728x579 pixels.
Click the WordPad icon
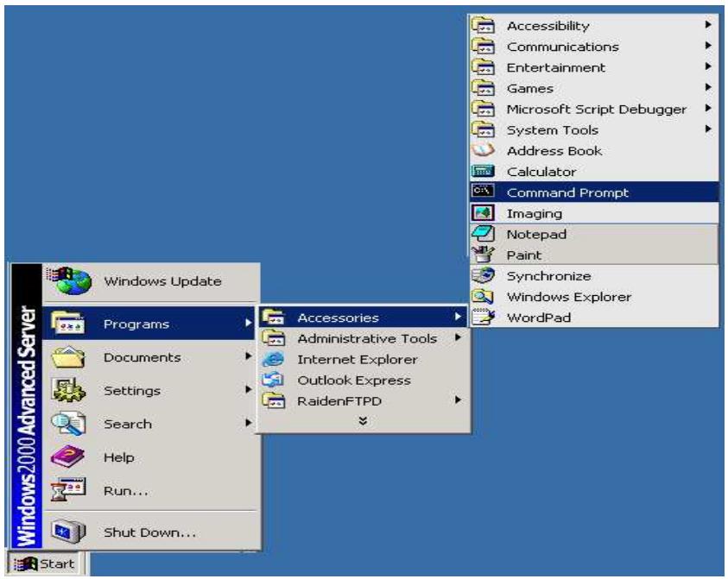pyautogui.click(x=483, y=317)
